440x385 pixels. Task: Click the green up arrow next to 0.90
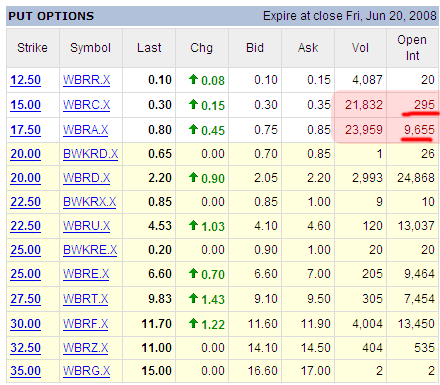pyautogui.click(x=193, y=177)
